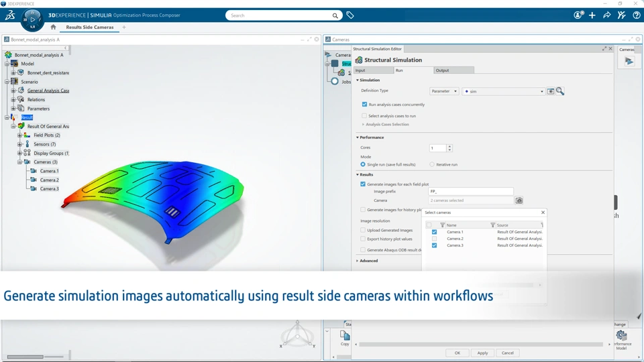644x362 pixels.
Task: Expand the Field Plots (2) node
Action: point(19,135)
